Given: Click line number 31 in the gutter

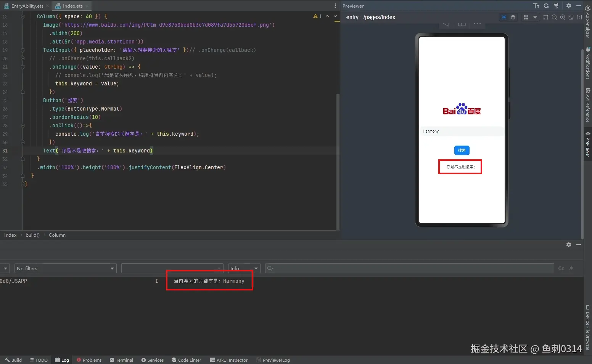Looking at the screenshot, I should click(x=5, y=151).
